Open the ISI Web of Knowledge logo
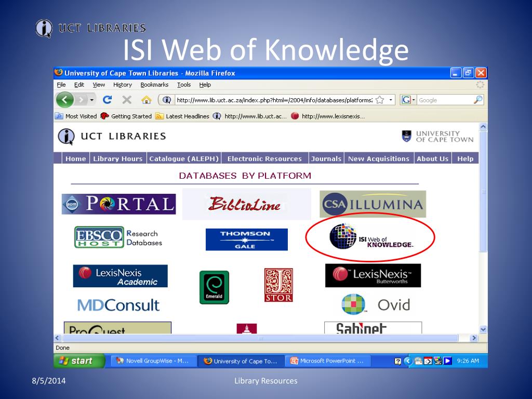532x399 pixels. (371, 237)
